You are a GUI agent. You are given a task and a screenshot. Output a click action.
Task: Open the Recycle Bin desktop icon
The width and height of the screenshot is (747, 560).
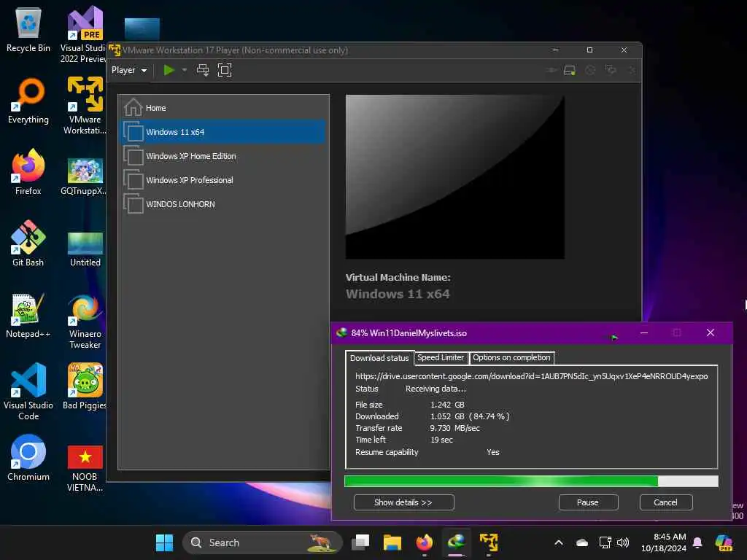point(28,30)
